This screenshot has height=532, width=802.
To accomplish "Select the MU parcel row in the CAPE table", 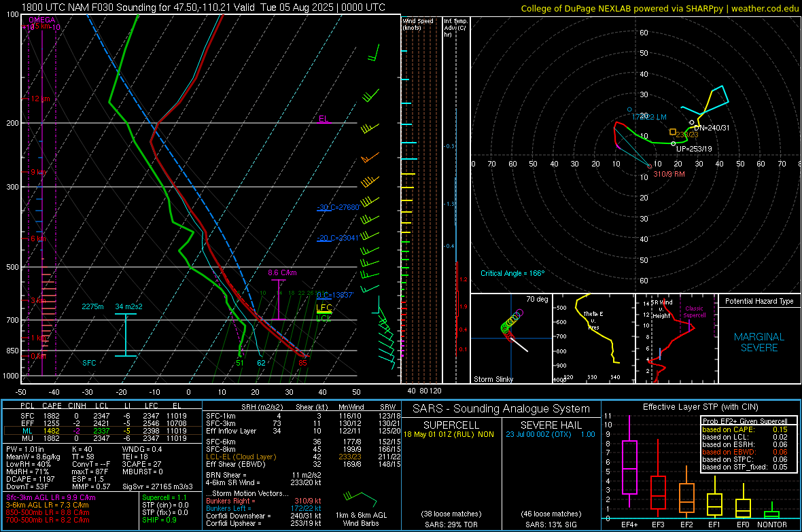I will (x=103, y=438).
